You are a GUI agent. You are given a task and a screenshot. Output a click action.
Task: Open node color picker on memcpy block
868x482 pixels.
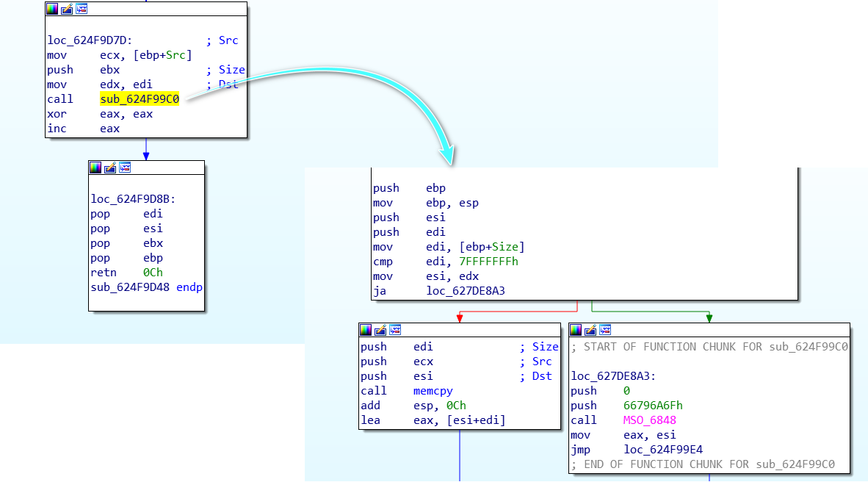pyautogui.click(x=366, y=330)
